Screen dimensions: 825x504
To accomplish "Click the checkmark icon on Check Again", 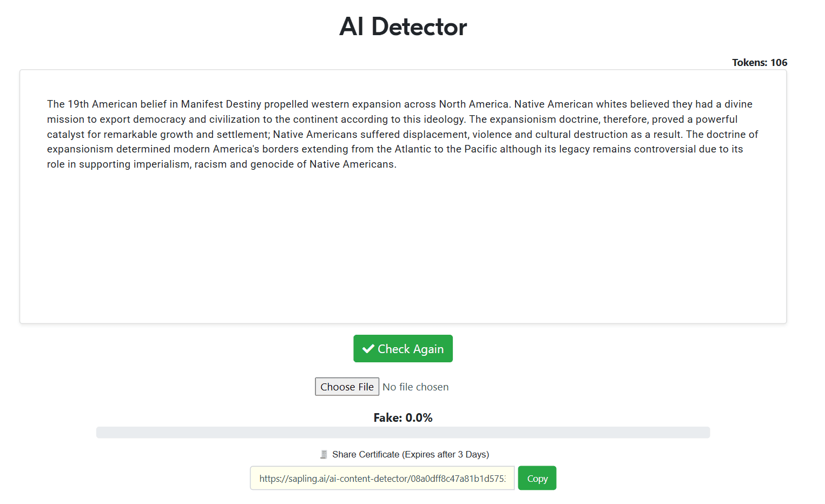I will click(368, 349).
